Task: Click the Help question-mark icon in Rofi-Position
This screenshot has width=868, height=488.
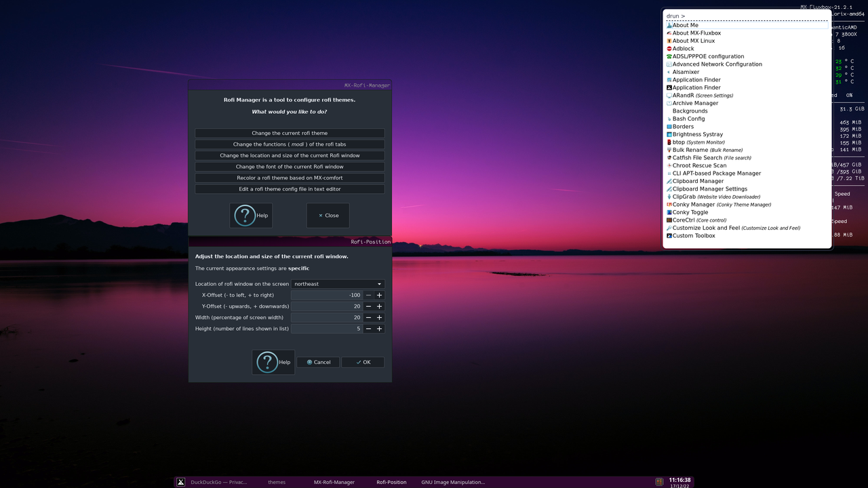Action: click(x=267, y=362)
